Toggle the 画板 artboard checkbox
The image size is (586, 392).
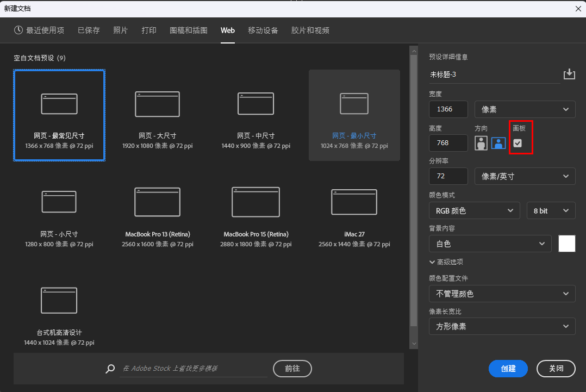click(x=518, y=143)
